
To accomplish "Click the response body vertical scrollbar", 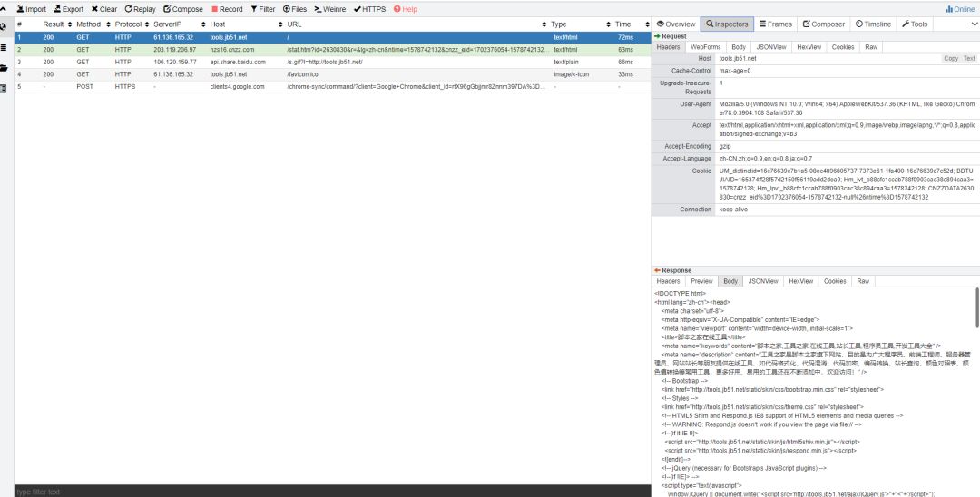I will click(x=977, y=307).
